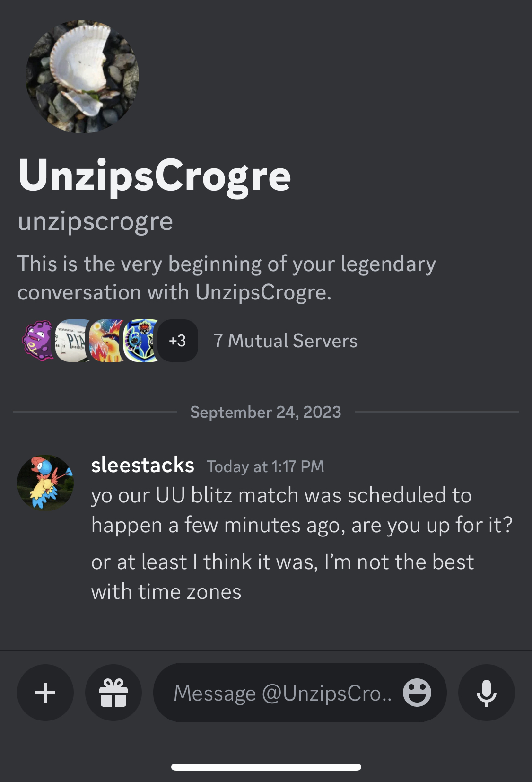Tap the fiery bird server icon
This screenshot has height=782, width=532.
pos(106,341)
